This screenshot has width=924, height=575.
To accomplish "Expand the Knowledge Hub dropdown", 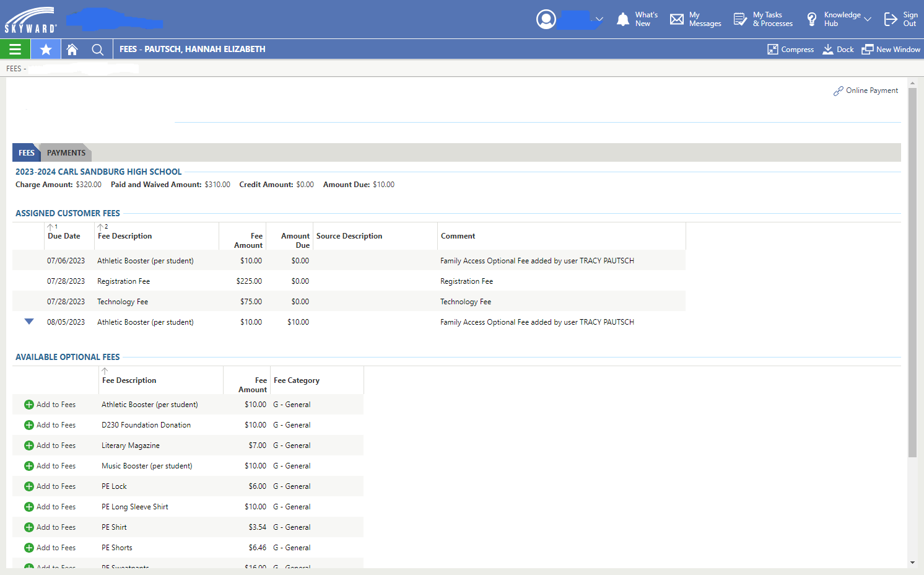I will point(868,19).
